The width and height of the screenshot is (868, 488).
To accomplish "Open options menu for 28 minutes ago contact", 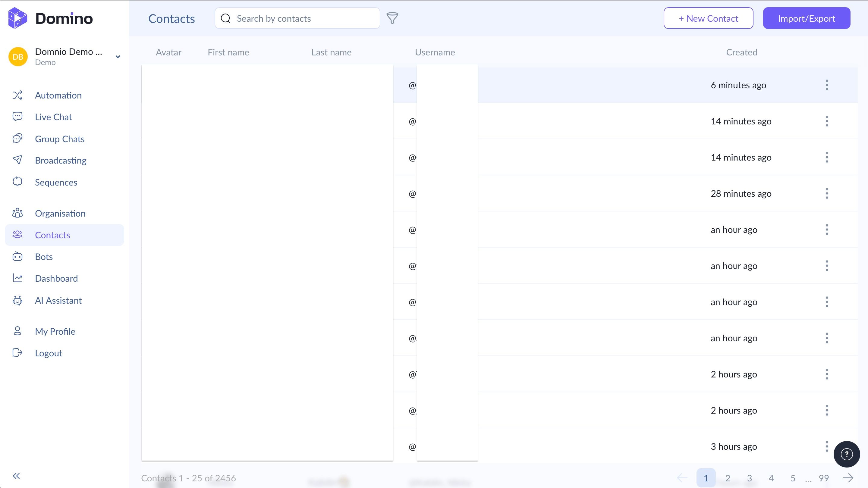I will click(x=826, y=193).
